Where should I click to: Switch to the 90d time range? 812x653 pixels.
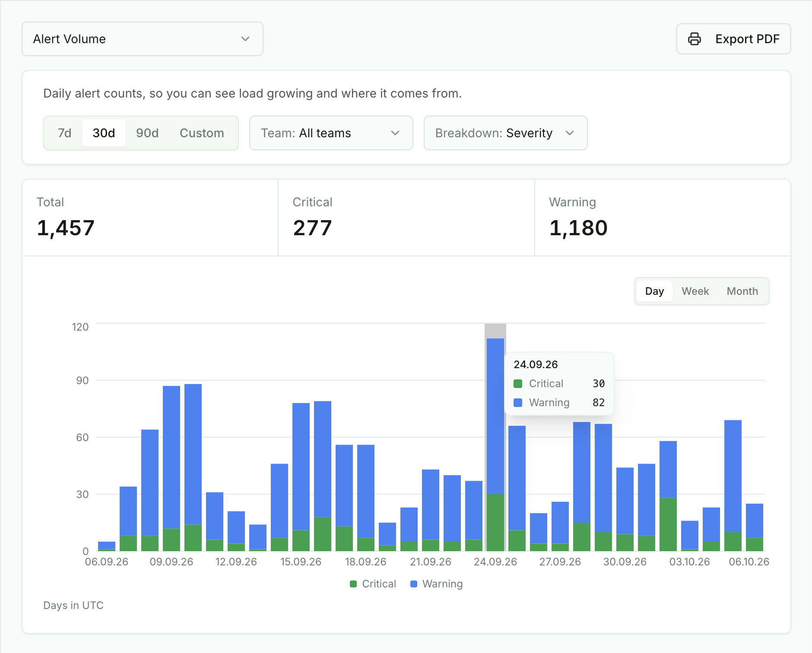tap(147, 133)
